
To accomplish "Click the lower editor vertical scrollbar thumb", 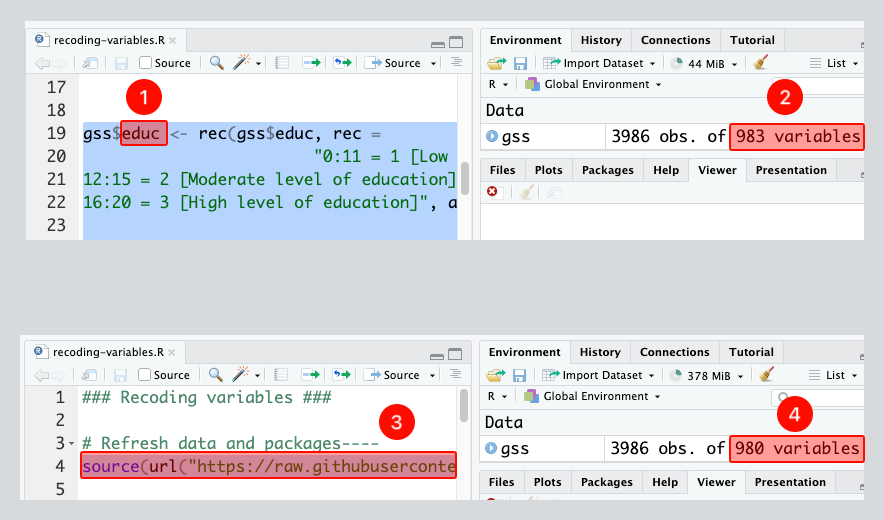I will click(463, 406).
